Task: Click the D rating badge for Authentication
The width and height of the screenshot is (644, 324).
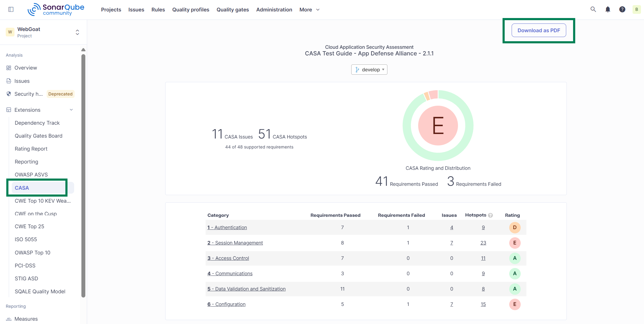Action: tap(515, 227)
